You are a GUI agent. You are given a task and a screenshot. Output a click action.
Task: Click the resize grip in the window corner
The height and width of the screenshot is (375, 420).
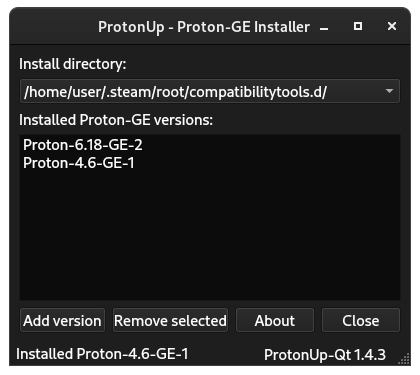click(404, 359)
